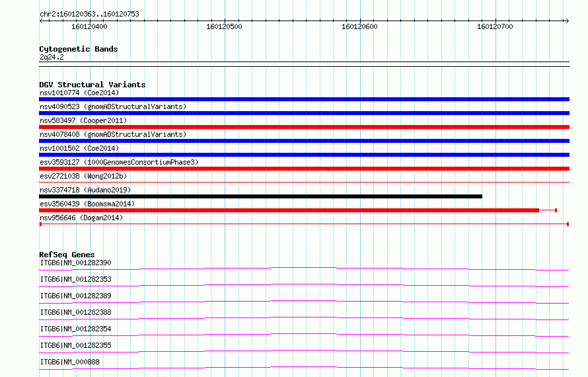Click the magenta line of NM_001282389
Viewport: 588px width, 377px height.
[x=304, y=302]
